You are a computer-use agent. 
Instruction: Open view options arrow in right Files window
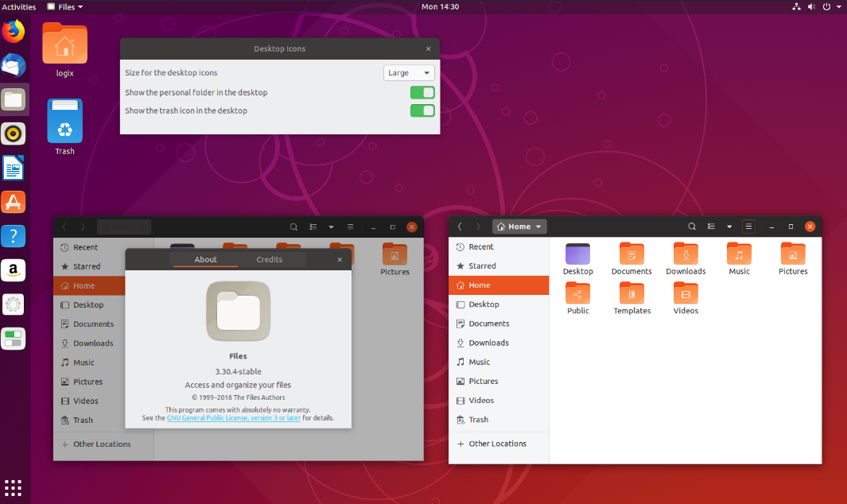click(x=729, y=227)
